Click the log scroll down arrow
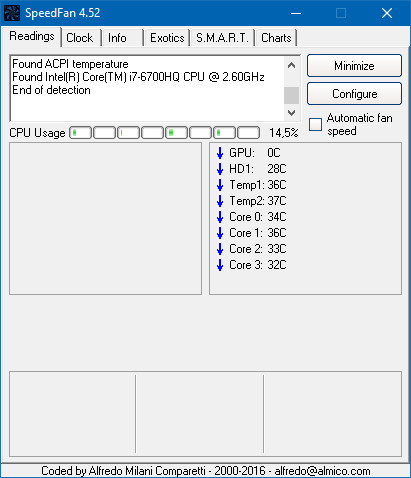Viewport: 411px width, 478px height. 291,113
